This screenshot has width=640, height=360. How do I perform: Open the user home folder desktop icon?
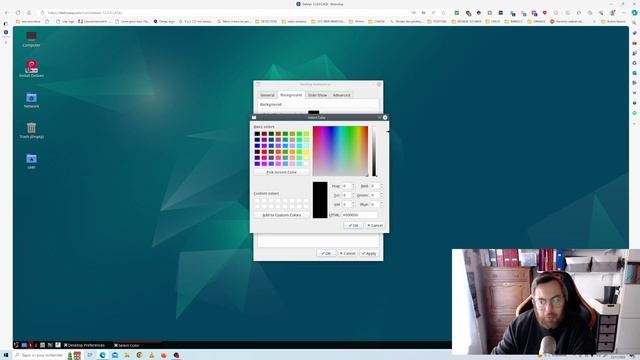pyautogui.click(x=31, y=161)
